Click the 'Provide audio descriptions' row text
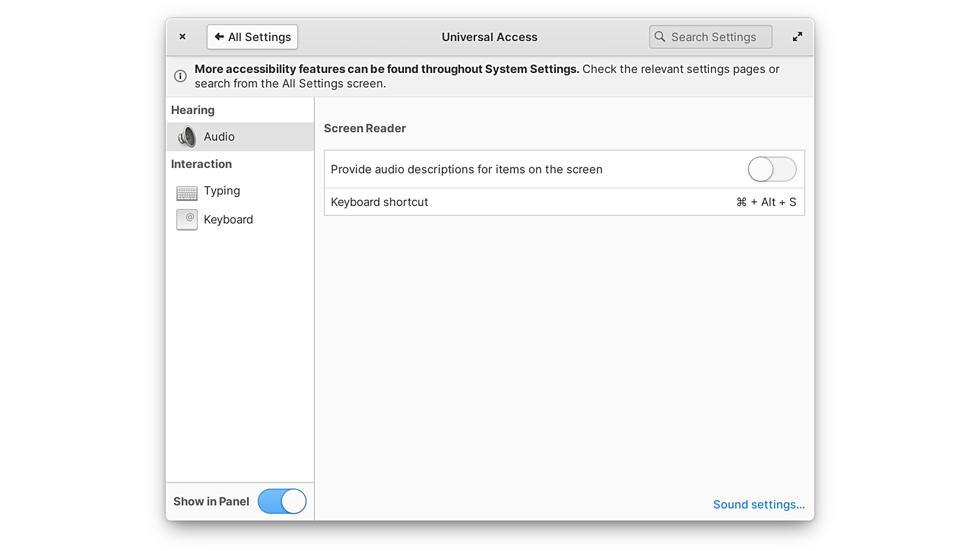Viewport: 980px width, 551px height. coord(467,169)
